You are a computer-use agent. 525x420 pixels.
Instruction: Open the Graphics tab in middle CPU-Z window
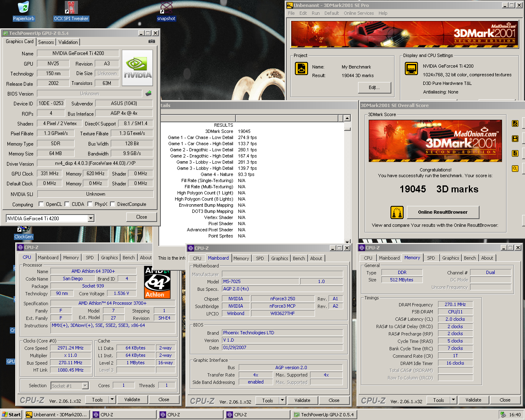point(280,258)
